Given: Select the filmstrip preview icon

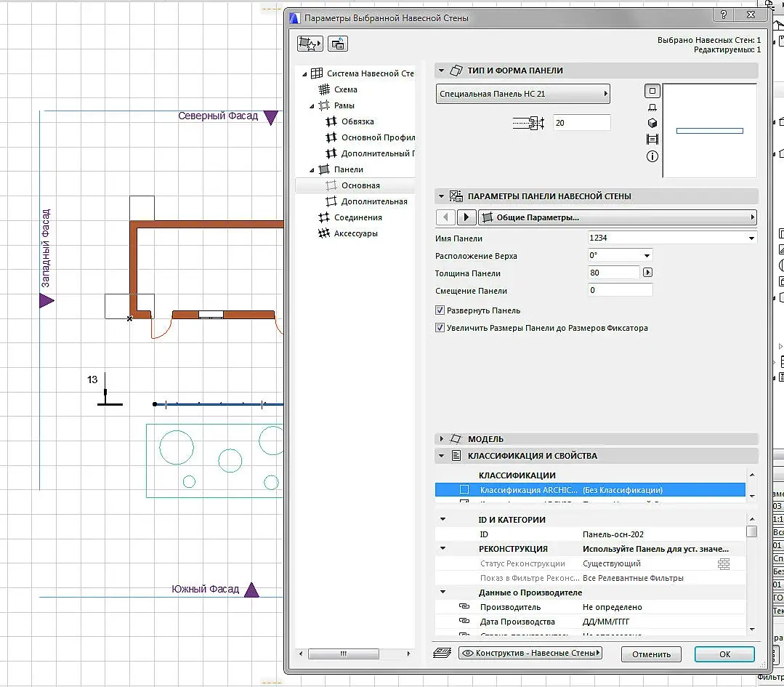Looking at the screenshot, I should [x=652, y=140].
